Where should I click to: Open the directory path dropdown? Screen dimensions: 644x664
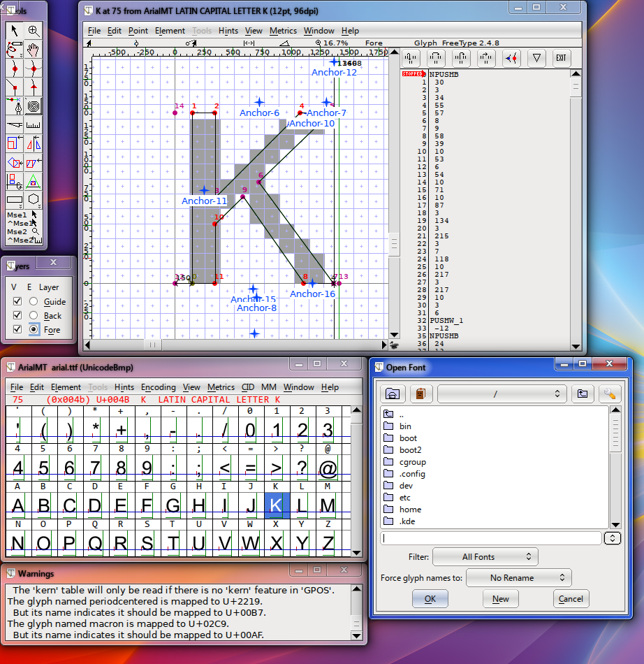pos(501,394)
